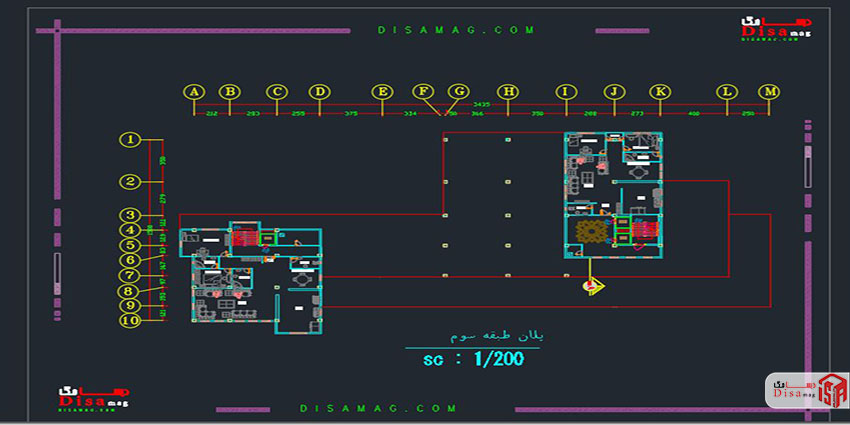Select grid bubble labeled F
850x425 pixels.
(x=424, y=92)
